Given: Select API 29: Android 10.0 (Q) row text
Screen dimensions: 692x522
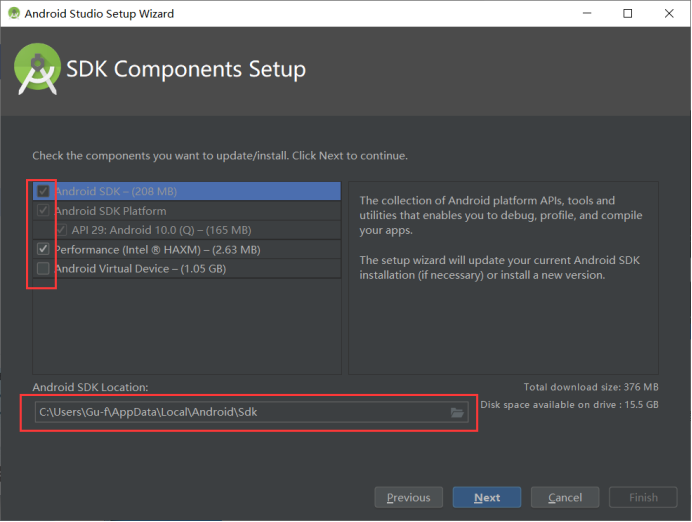Looking at the screenshot, I should (162, 230).
